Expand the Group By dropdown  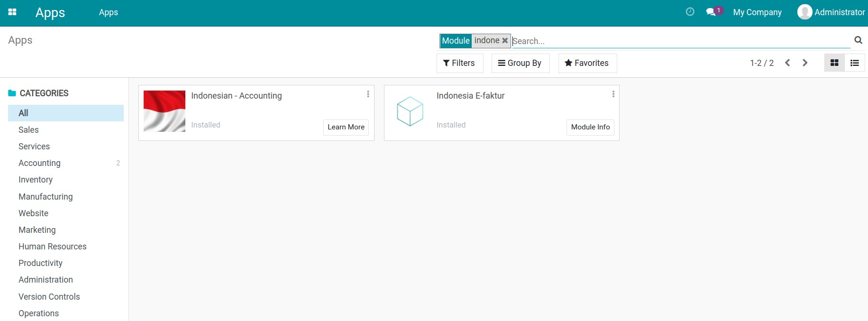point(520,63)
